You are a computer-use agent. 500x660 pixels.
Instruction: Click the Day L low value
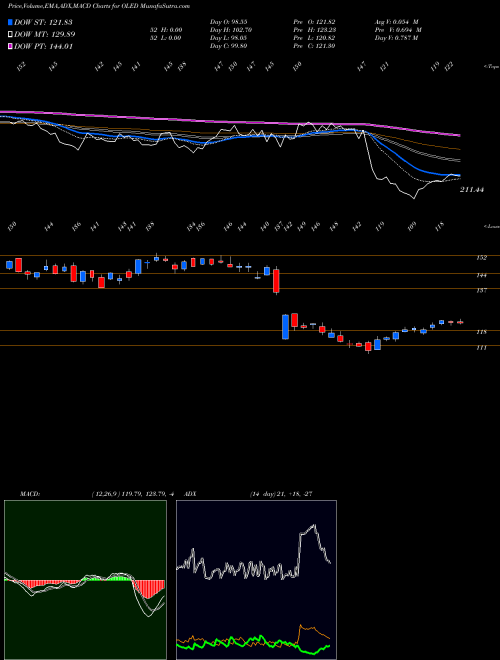point(228,38)
